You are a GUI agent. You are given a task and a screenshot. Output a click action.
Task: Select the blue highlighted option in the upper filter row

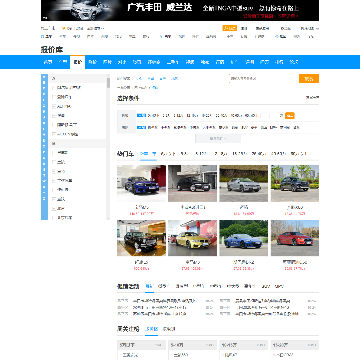(x=141, y=116)
